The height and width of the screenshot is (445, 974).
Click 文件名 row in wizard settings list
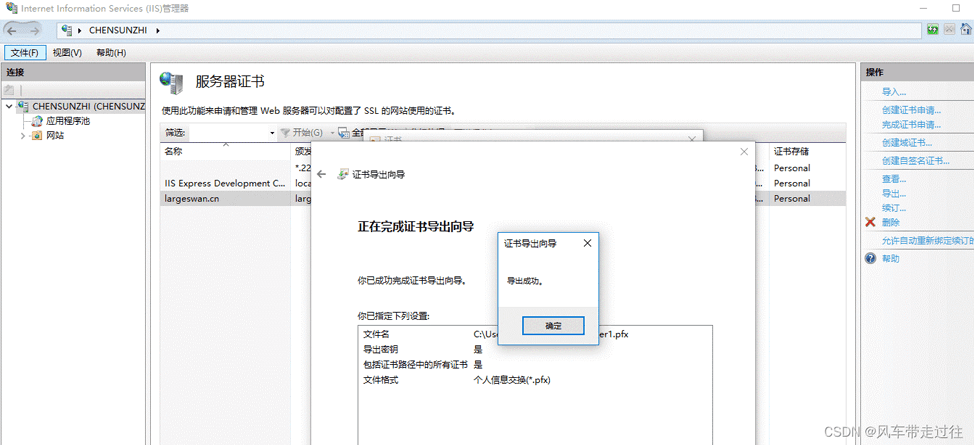[x=534, y=334]
